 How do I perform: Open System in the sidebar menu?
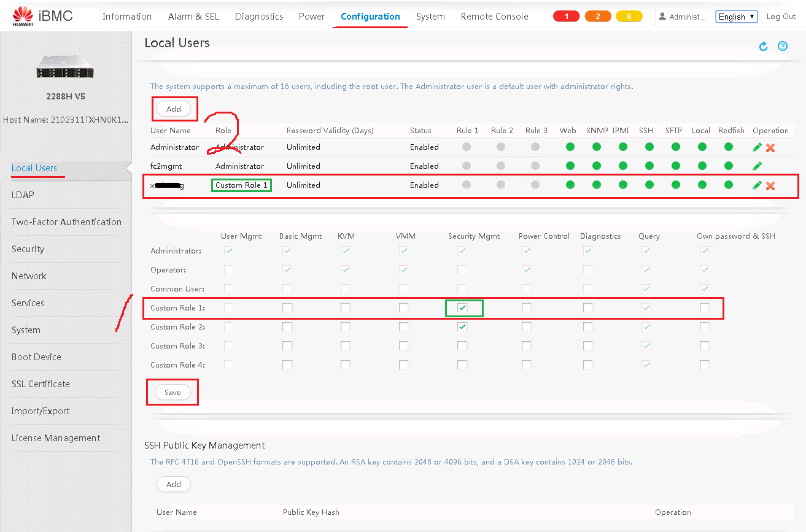(x=26, y=330)
